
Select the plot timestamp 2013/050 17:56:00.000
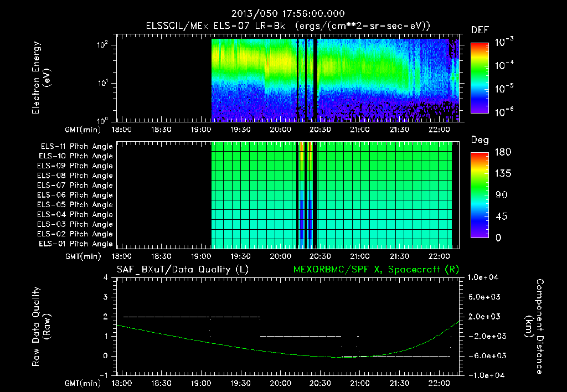[x=288, y=14]
